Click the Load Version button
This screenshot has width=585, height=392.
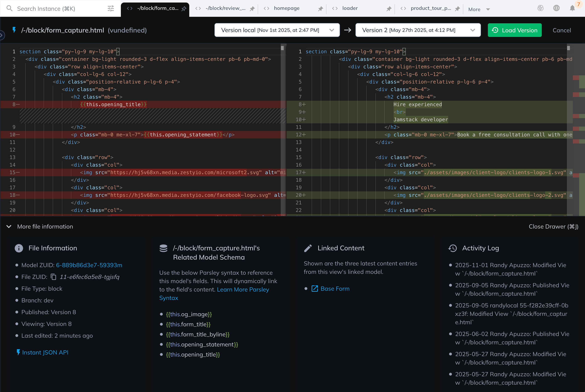point(514,30)
